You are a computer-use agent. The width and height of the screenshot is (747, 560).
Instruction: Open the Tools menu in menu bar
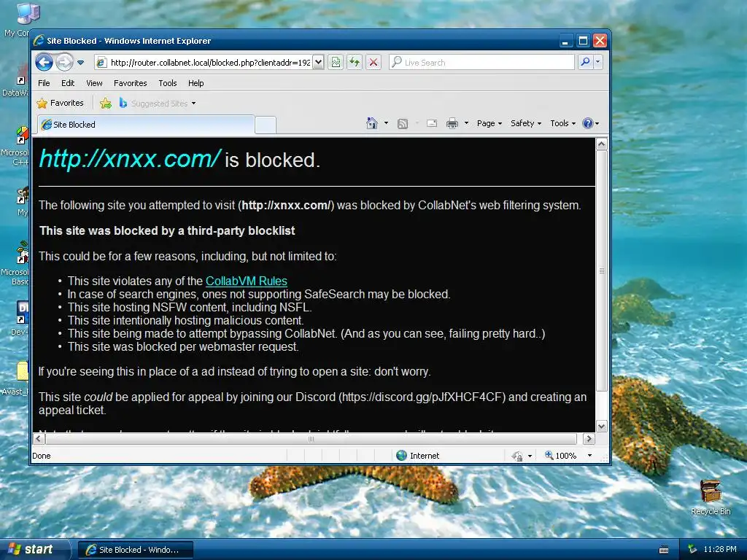click(x=167, y=83)
